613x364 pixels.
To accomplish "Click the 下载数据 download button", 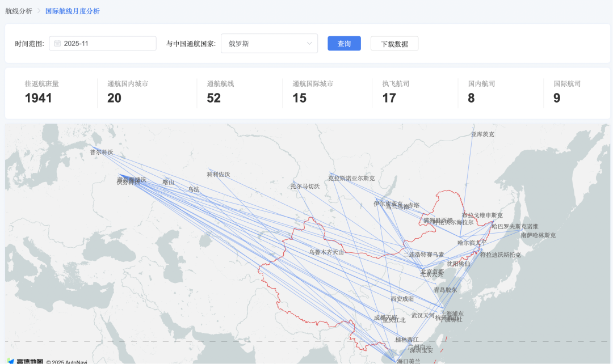I will (x=394, y=43).
